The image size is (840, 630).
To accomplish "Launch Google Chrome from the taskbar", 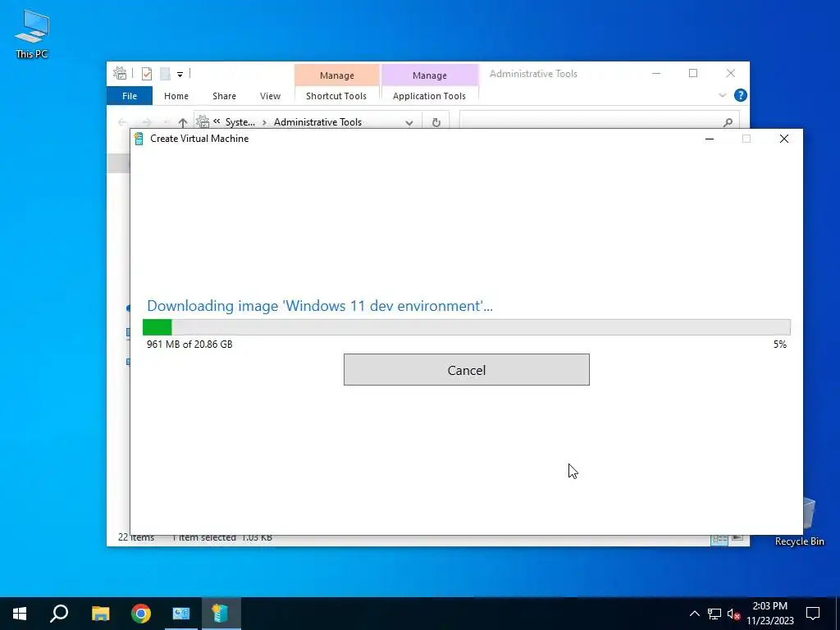I will 141,614.
